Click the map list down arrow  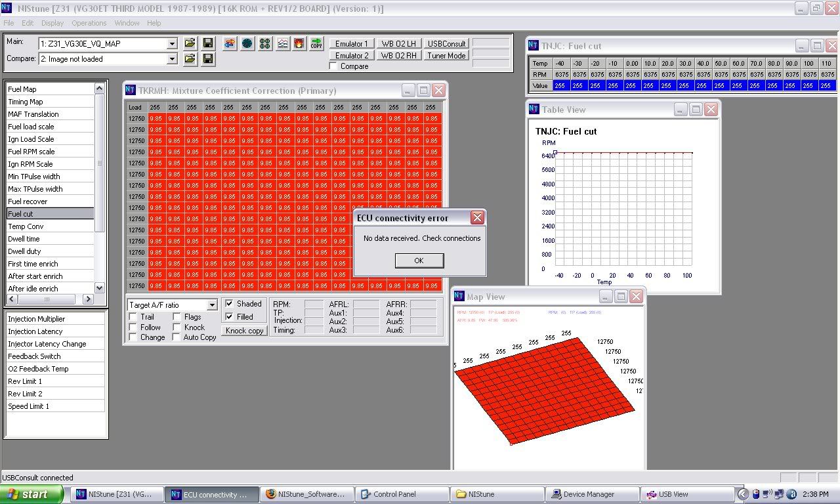[x=100, y=287]
